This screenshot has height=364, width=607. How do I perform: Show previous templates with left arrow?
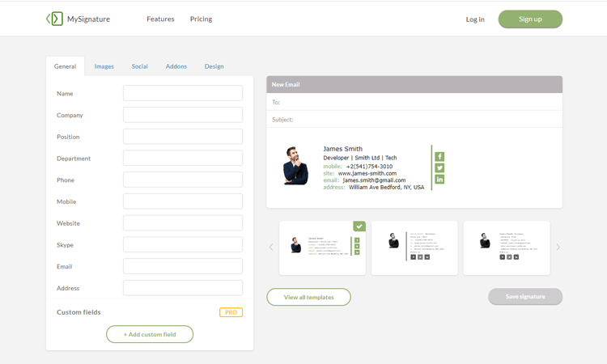pyautogui.click(x=271, y=248)
